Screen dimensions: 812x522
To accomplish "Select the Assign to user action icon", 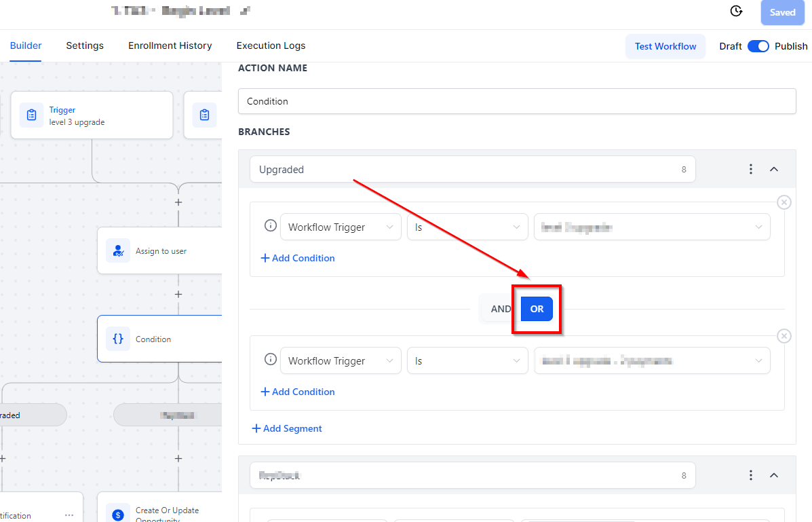I will pyautogui.click(x=118, y=251).
